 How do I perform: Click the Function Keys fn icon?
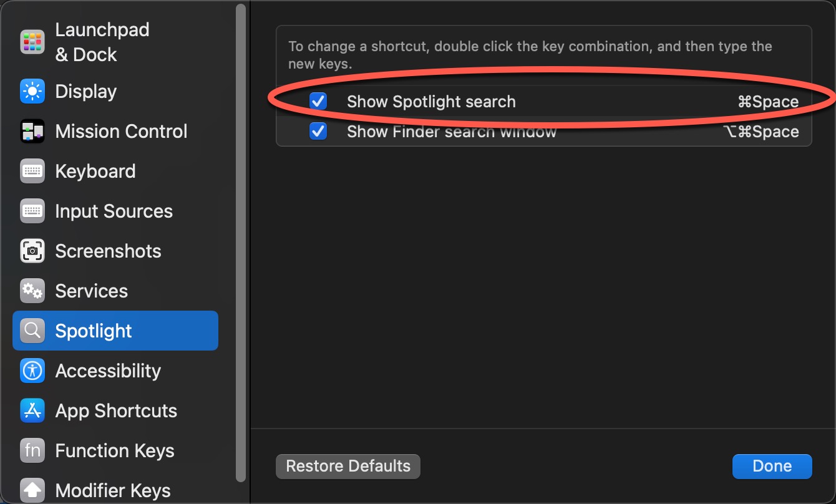point(31,450)
